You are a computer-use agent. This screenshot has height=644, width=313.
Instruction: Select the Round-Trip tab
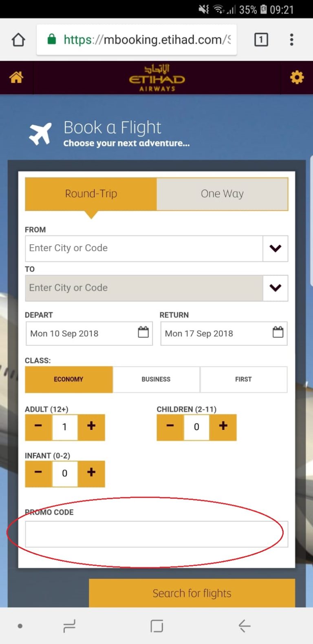pos(91,194)
